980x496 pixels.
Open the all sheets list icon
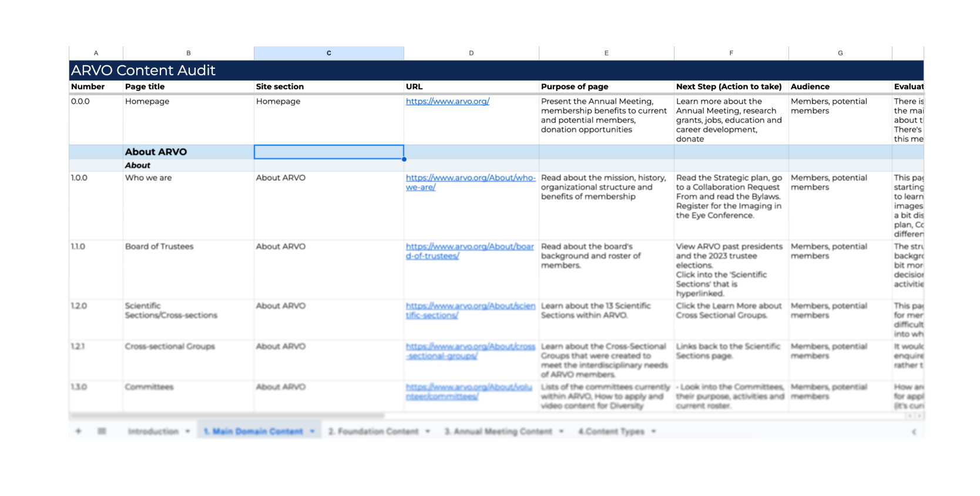point(102,431)
